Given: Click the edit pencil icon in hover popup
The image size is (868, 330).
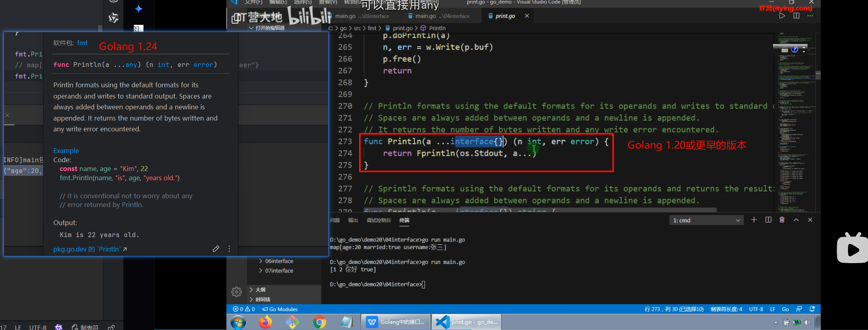Looking at the screenshot, I should (x=216, y=249).
